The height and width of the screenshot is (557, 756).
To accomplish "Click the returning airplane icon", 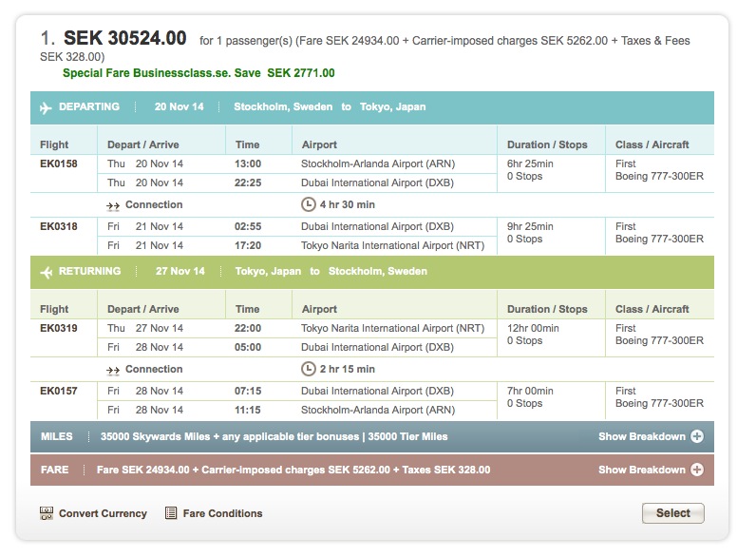I will coord(45,272).
